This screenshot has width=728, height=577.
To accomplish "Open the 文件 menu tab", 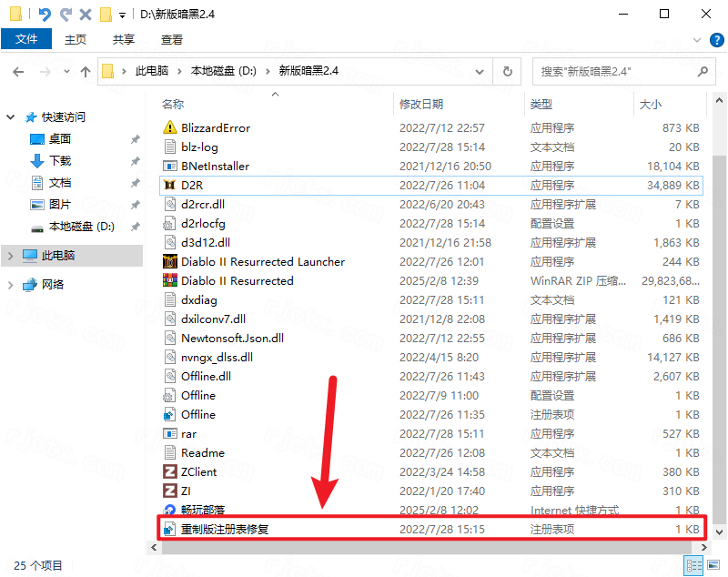I will 26,39.
